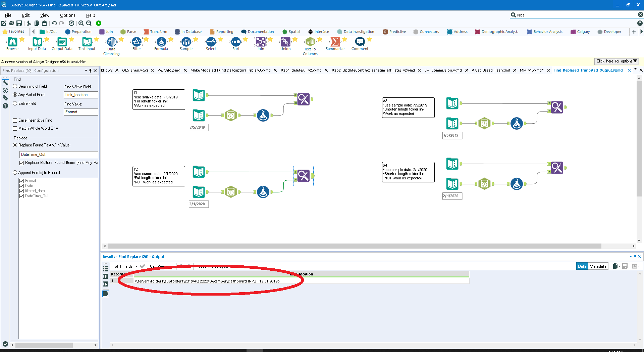Open the Options menu

tap(67, 15)
